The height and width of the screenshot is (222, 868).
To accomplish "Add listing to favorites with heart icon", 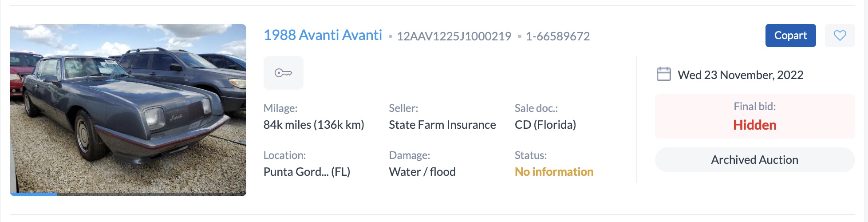I will [x=840, y=36].
